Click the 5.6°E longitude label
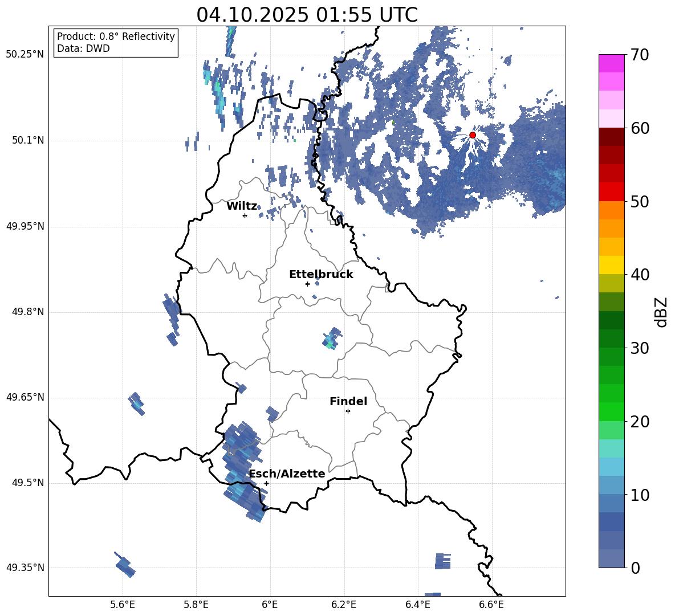The width and height of the screenshot is (675, 616). (123, 605)
